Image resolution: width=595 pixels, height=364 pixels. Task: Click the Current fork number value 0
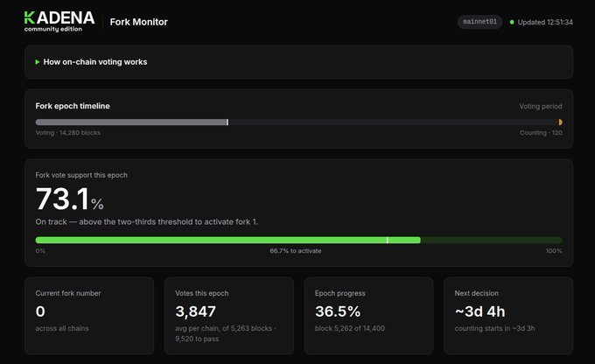point(40,311)
